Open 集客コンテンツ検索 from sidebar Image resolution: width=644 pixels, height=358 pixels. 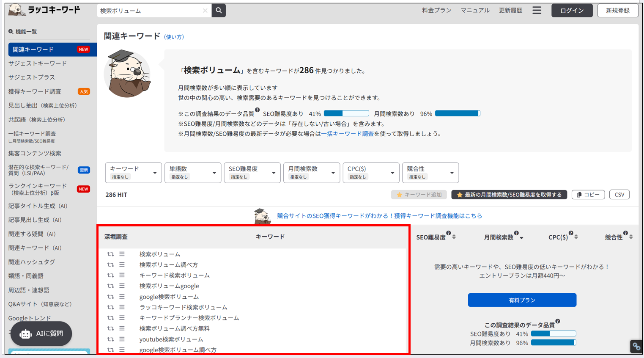tap(35, 153)
